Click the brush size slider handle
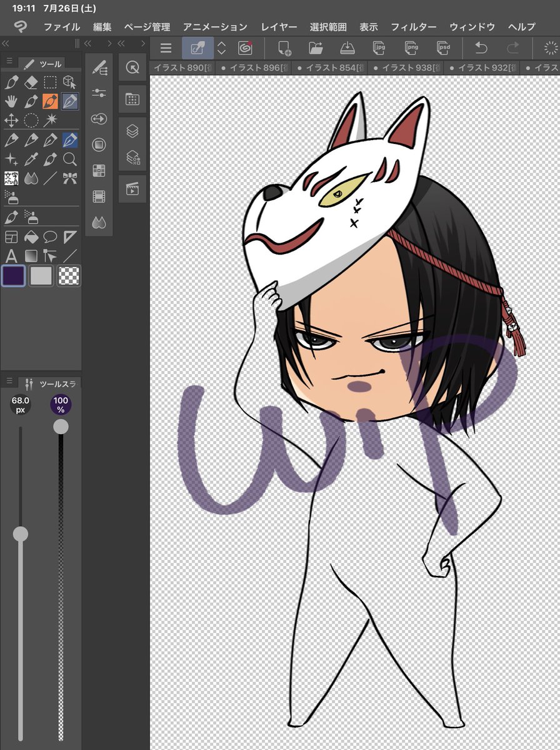 click(20, 534)
